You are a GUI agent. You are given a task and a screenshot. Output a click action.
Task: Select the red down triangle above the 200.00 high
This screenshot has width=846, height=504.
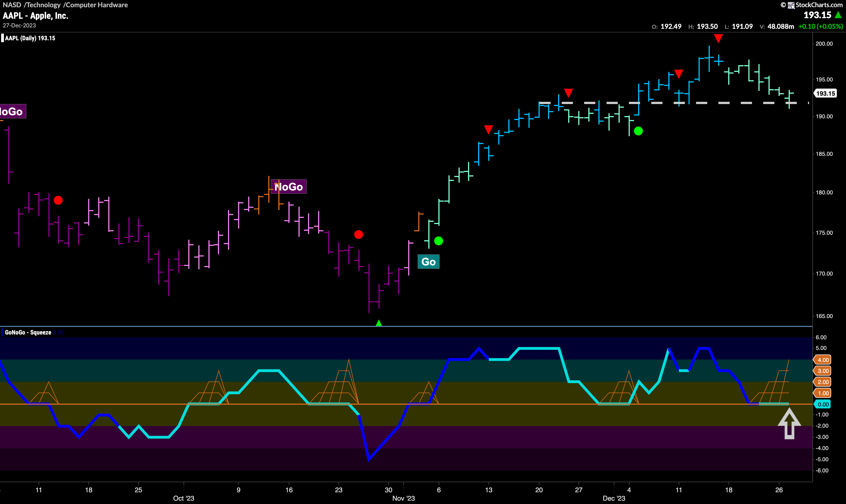718,38
